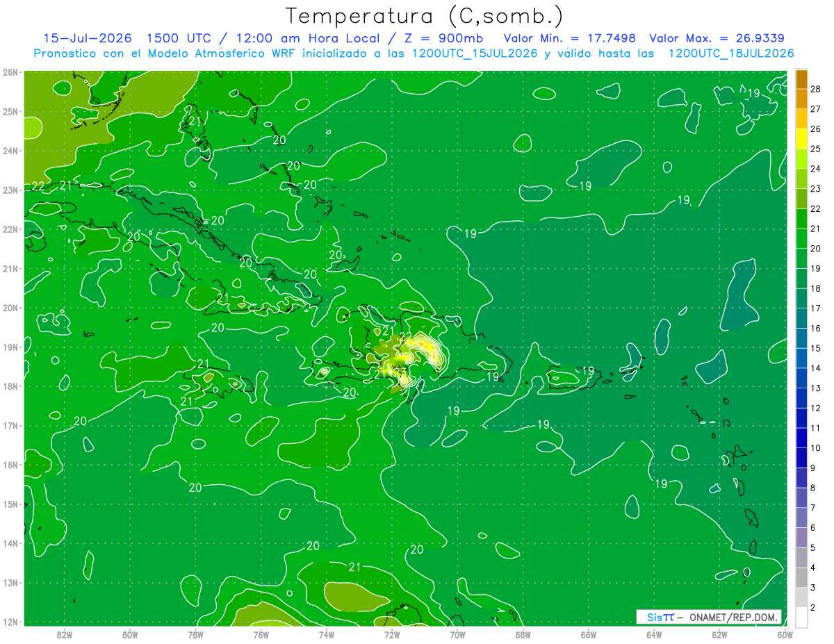The image size is (834, 644).
Task: Click the "13" value on the color scale
Action: coord(817,388)
